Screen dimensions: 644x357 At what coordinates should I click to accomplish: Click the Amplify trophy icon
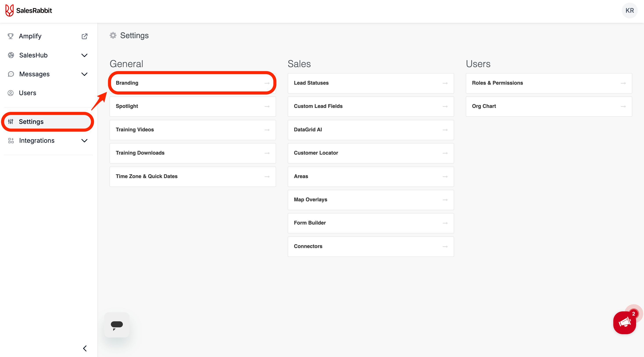pyautogui.click(x=11, y=36)
